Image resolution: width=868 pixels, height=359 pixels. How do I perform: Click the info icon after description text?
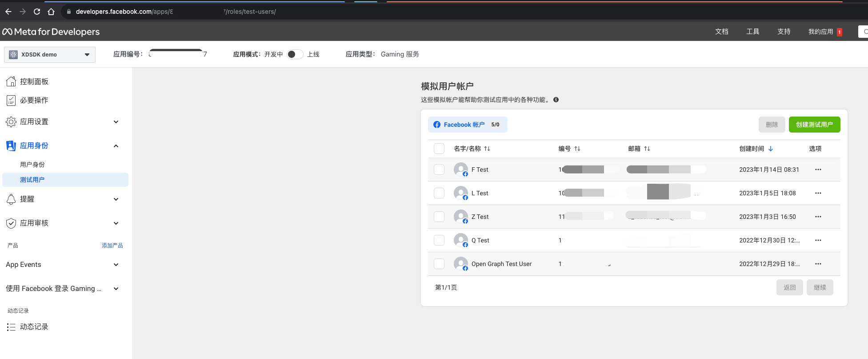pyautogui.click(x=556, y=100)
